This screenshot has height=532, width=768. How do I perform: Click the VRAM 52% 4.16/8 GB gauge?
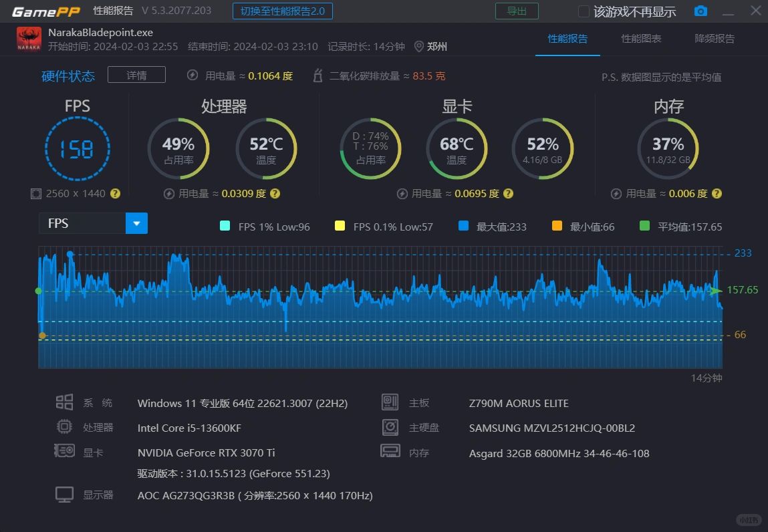[543, 148]
